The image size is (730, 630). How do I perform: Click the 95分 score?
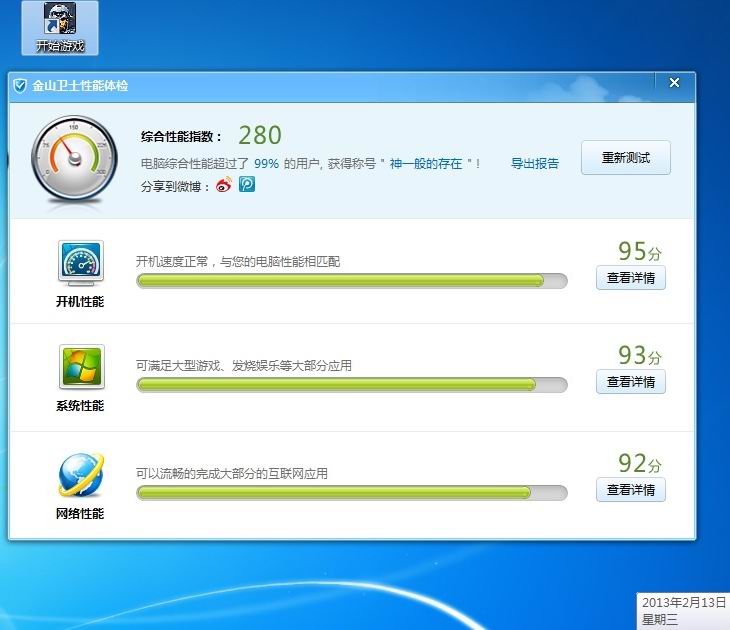640,251
